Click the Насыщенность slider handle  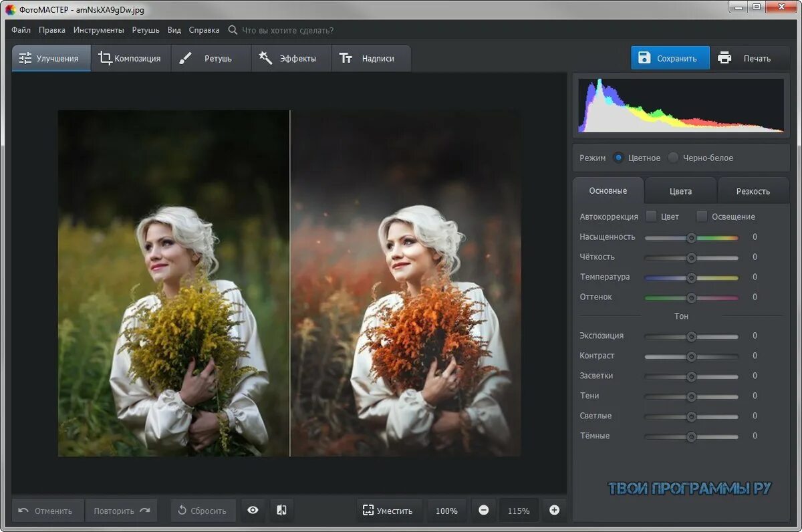click(x=692, y=237)
